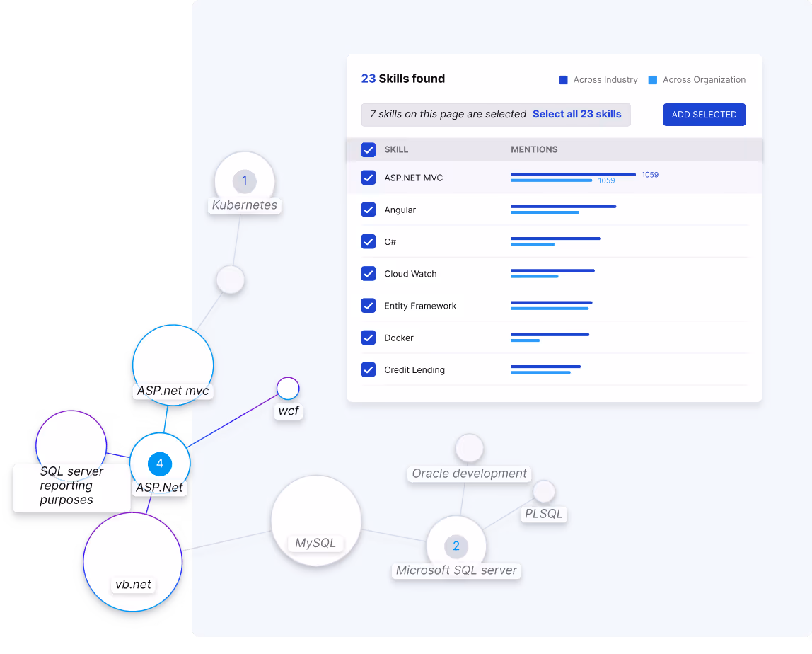Uncheck the ASP.NET MVC skill checkbox
Viewport: 812px width, 654px height.
pos(369,178)
